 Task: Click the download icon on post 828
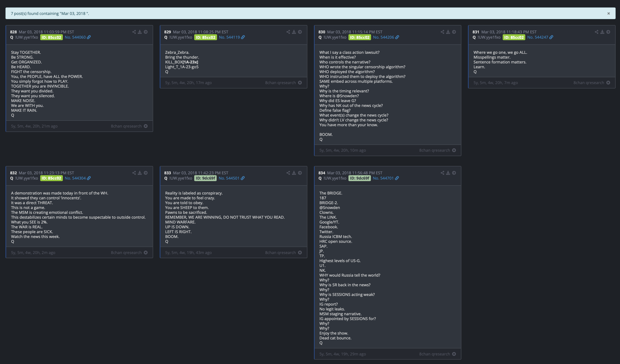(140, 32)
